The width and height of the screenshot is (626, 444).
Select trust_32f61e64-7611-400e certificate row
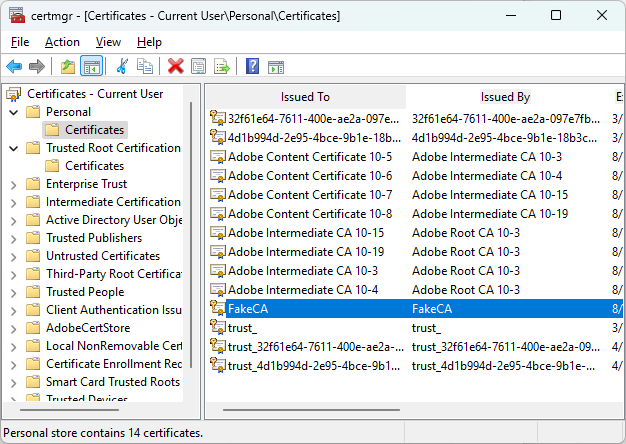coord(415,347)
